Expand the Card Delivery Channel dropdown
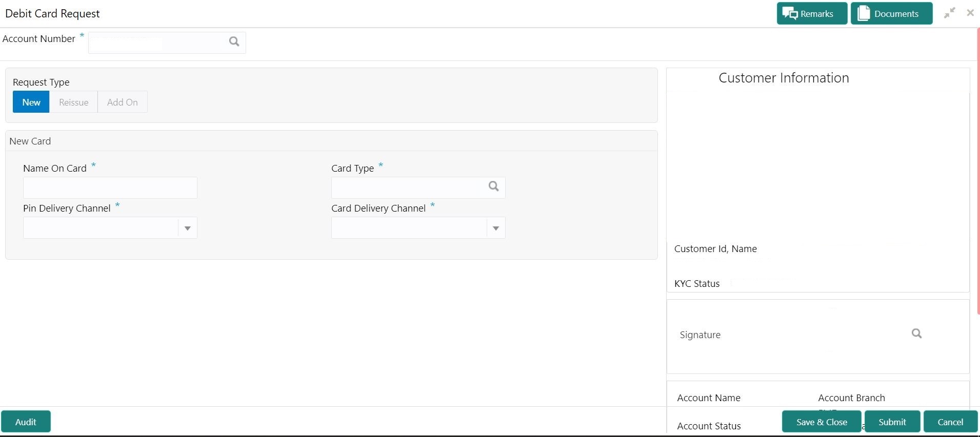 495,228
